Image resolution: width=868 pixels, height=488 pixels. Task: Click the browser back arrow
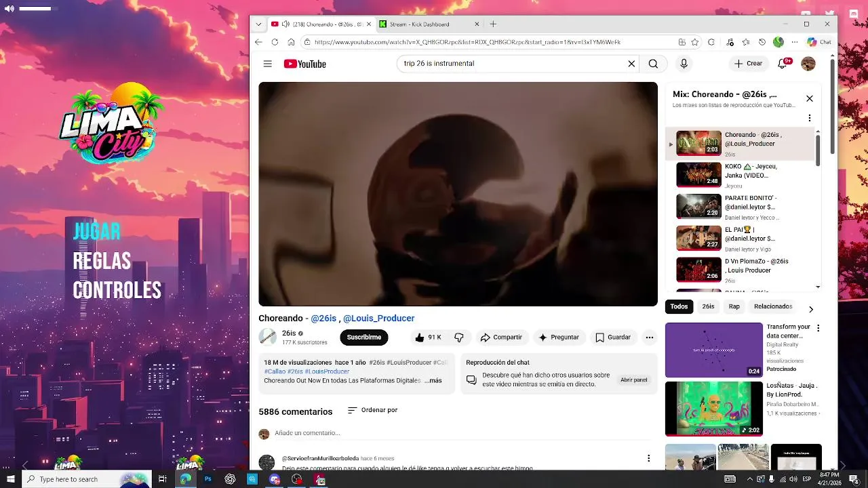pyautogui.click(x=258, y=42)
